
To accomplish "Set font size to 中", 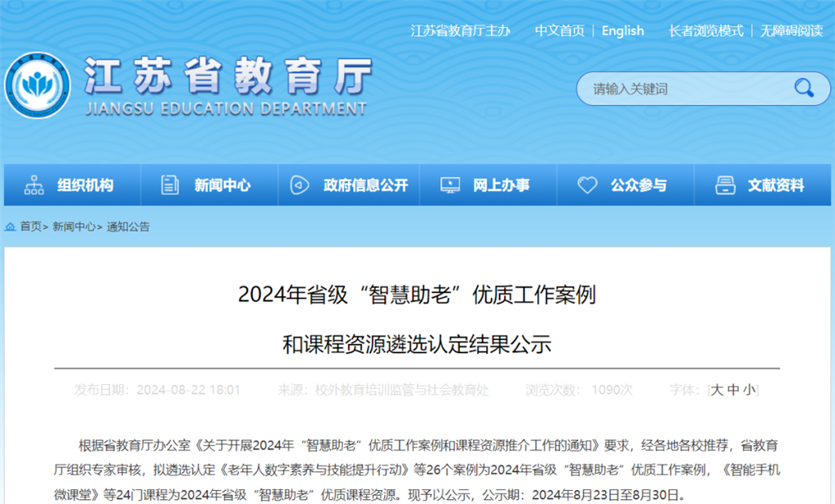I will coord(733,390).
